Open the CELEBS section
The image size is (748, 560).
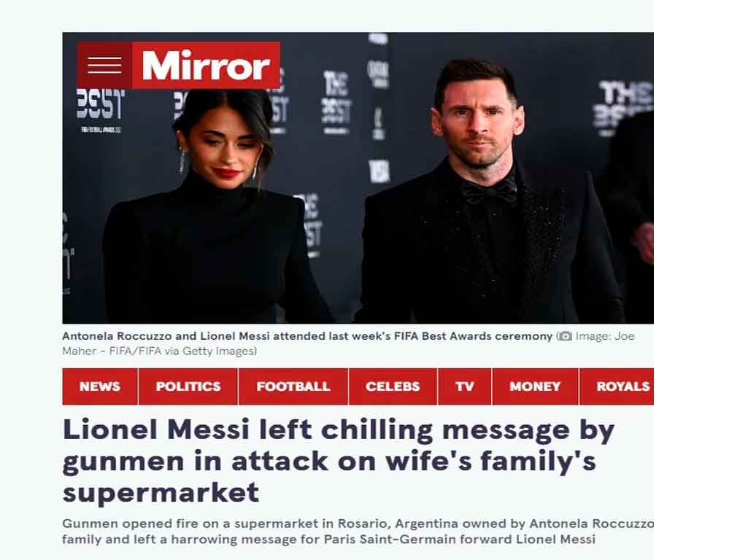393,386
